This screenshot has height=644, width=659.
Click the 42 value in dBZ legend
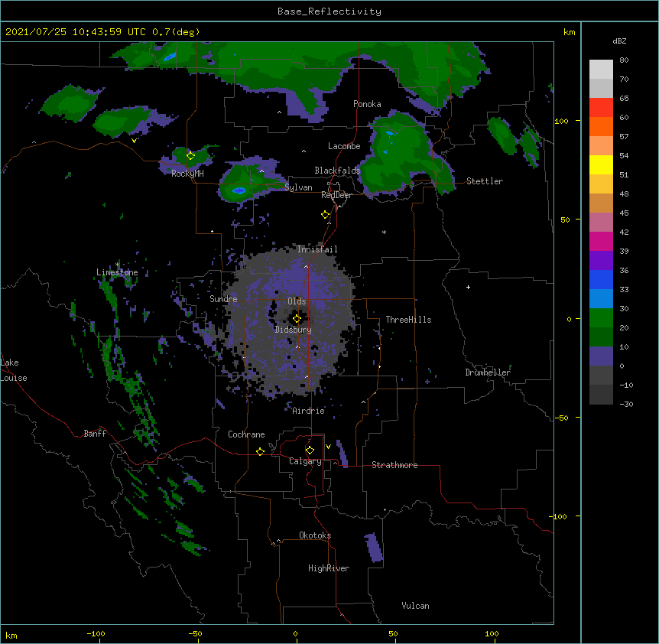pos(624,232)
